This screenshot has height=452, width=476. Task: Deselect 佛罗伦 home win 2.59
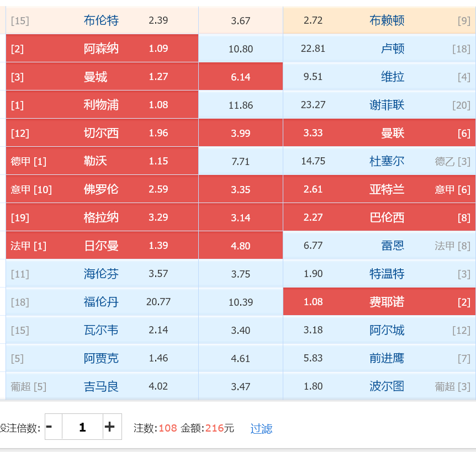pyautogui.click(x=102, y=189)
